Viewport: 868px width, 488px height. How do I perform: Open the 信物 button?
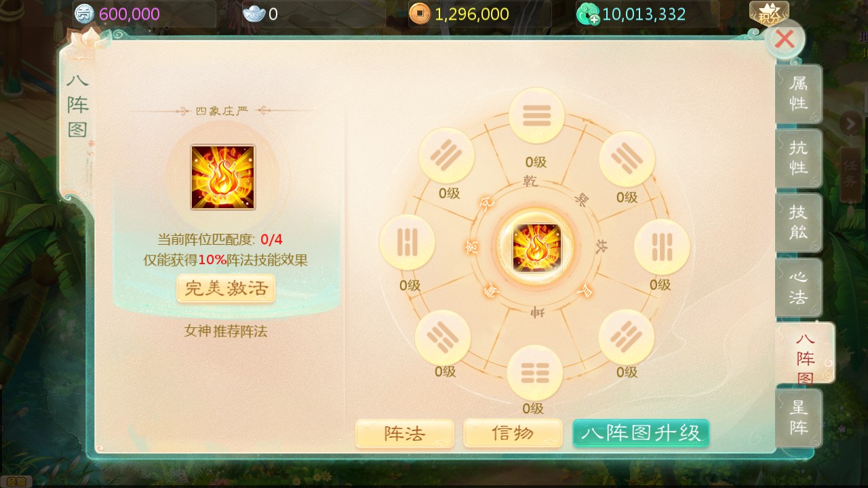(513, 433)
